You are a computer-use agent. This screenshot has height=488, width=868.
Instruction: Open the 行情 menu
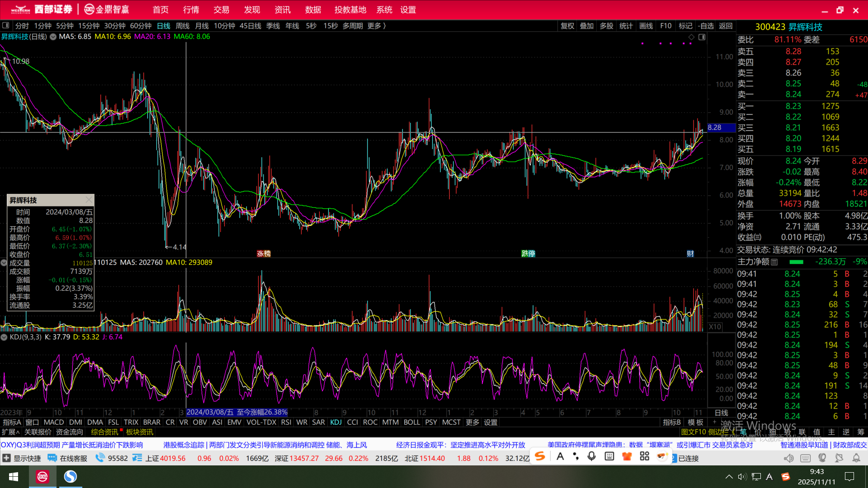click(x=191, y=9)
